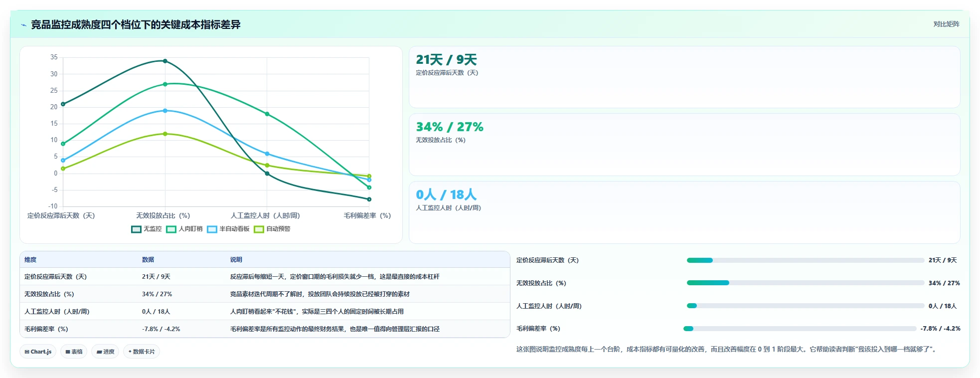
Task: Click the 进度 tag chip
Action: click(x=105, y=352)
